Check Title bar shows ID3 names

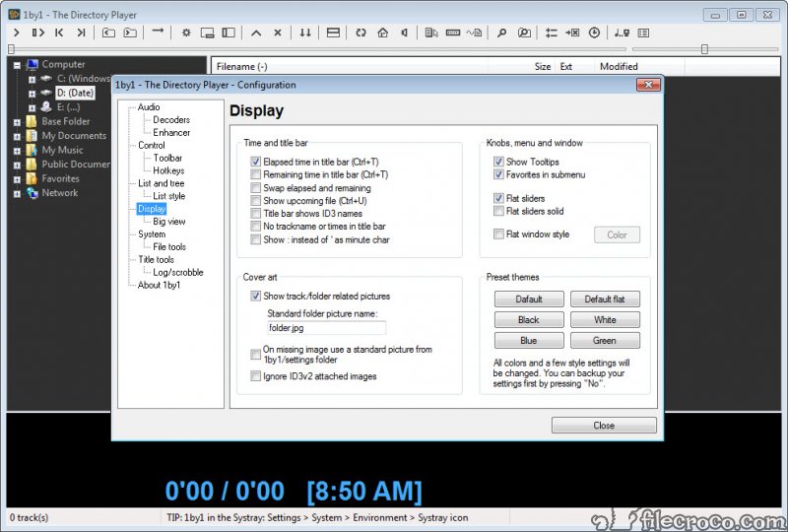(255, 213)
